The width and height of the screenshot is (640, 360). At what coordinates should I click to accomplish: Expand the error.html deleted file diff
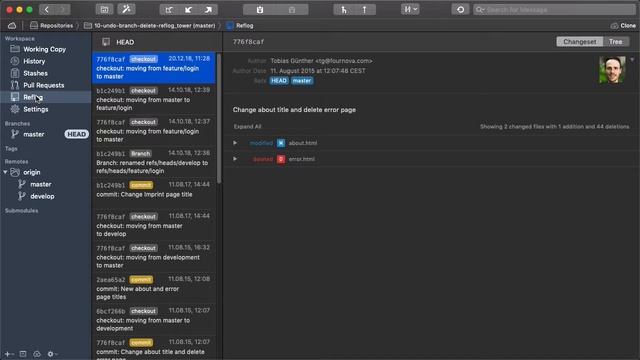coord(235,159)
